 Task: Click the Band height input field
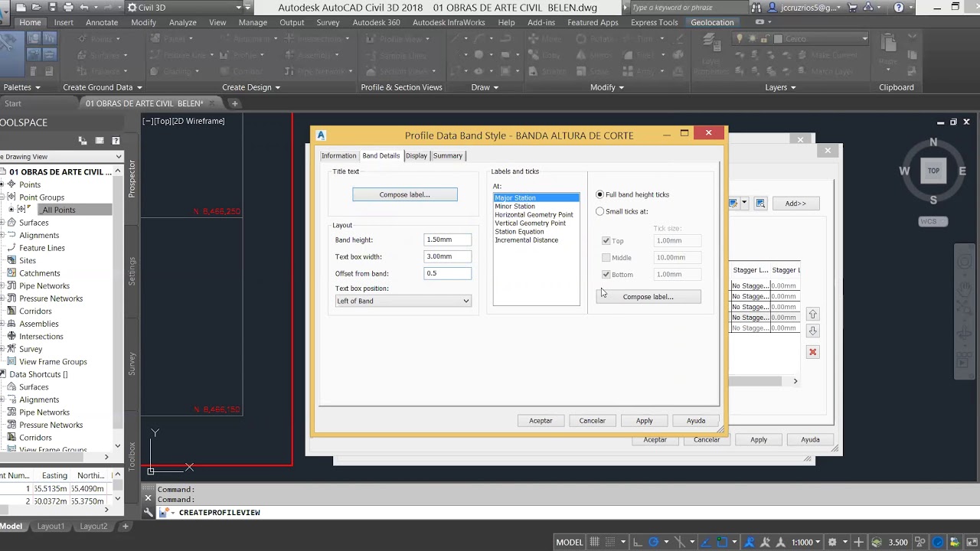pyautogui.click(x=448, y=240)
